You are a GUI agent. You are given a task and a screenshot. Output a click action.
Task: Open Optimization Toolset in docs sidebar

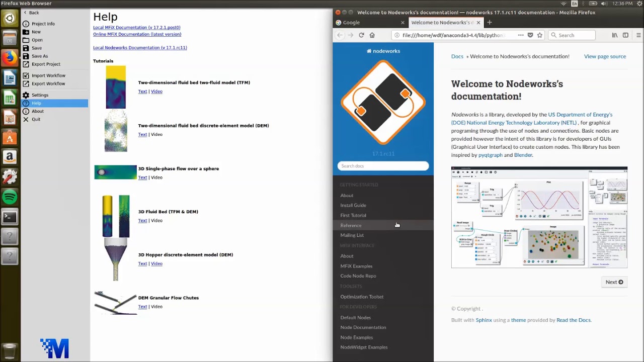point(362,297)
